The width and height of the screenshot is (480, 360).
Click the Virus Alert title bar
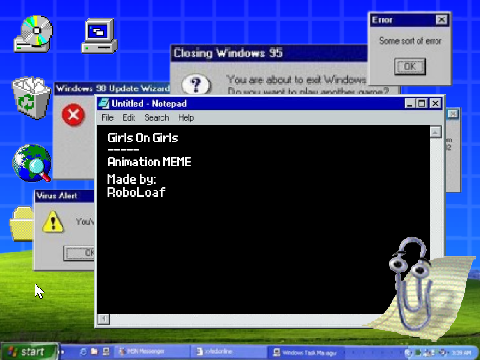click(65, 196)
